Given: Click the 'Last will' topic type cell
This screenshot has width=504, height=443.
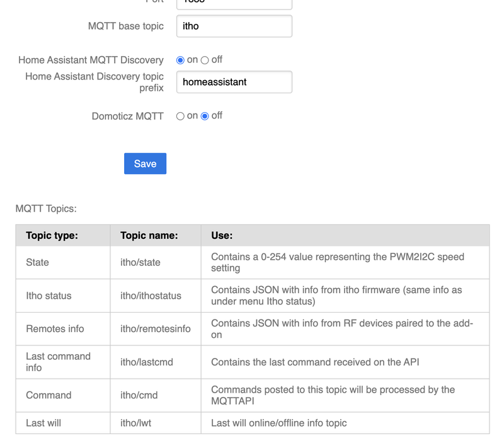Looking at the screenshot, I should (43, 423).
